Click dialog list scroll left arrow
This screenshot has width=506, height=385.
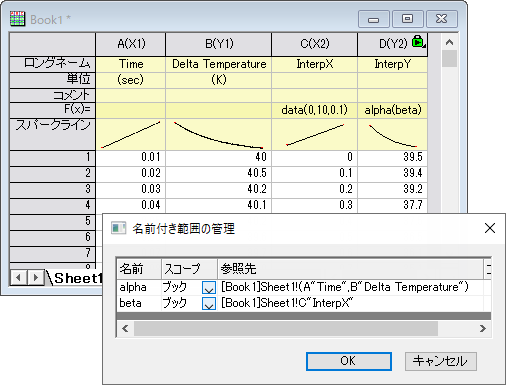125,329
